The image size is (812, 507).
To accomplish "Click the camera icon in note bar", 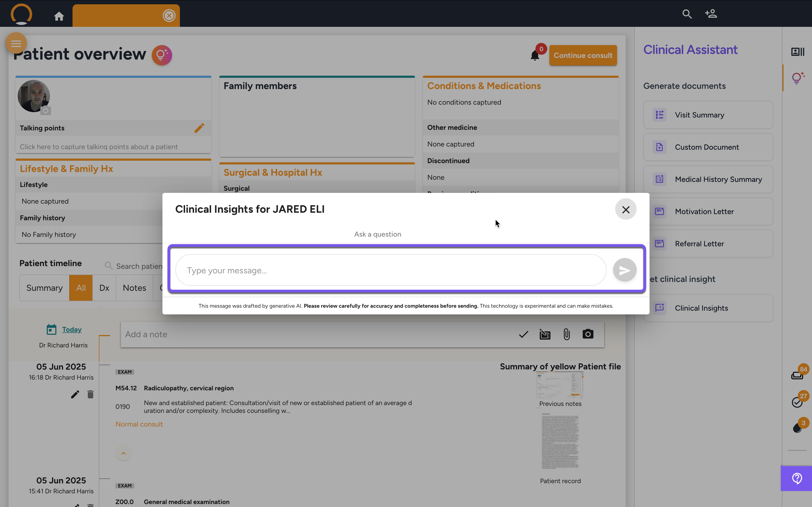I will click(588, 334).
